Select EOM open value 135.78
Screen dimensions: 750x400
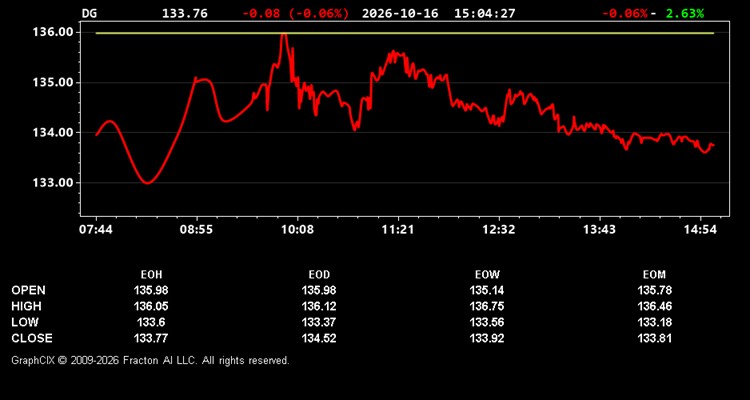(x=654, y=290)
